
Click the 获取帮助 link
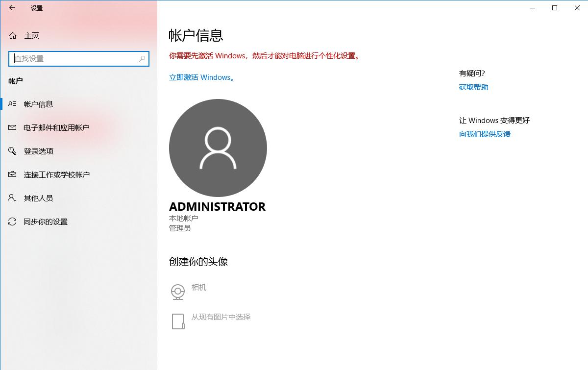(x=473, y=87)
